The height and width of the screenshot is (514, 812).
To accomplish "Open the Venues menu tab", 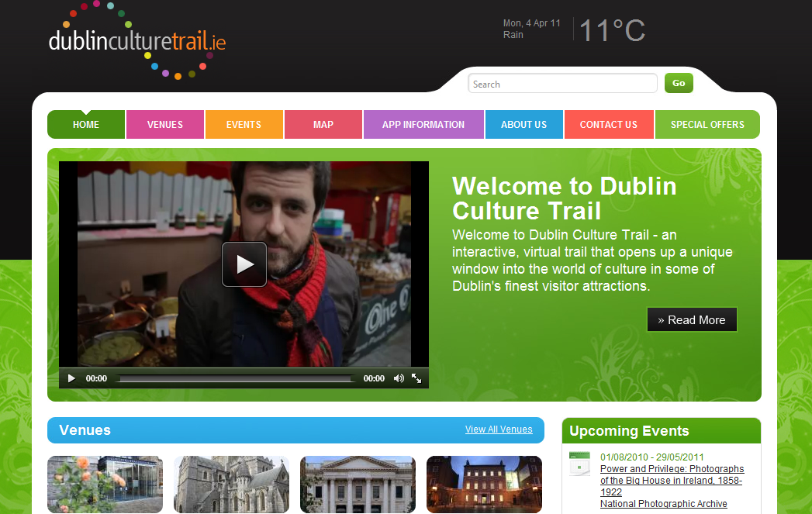I will pos(165,125).
